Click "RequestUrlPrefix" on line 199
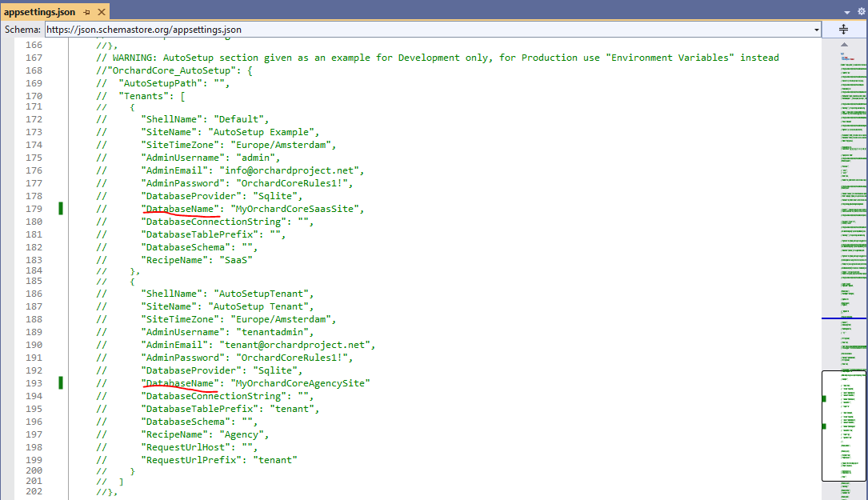The image size is (868, 500). coord(191,459)
